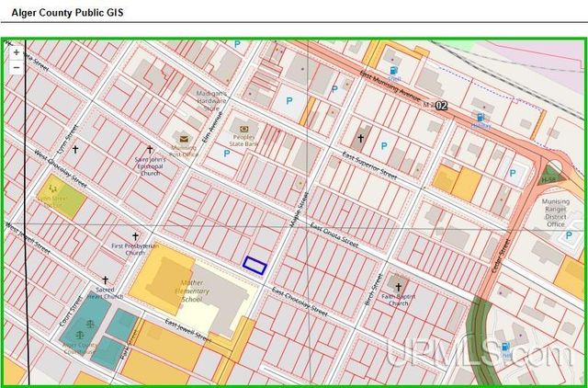Viewport: 588px width, 388px height.
Task: Select the blue highlighted parcel outline
Action: [x=254, y=265]
